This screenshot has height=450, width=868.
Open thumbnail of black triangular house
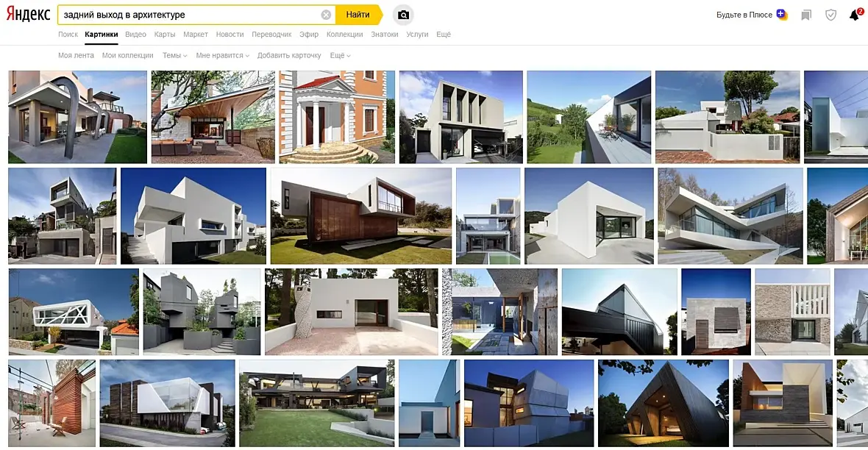(664, 403)
